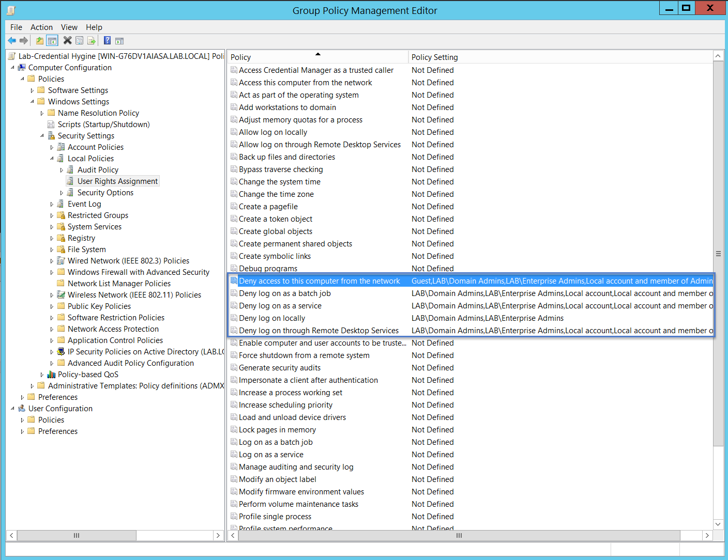The width and height of the screenshot is (728, 560).
Task: Click the Security Settings shield icon
Action: coord(51,136)
